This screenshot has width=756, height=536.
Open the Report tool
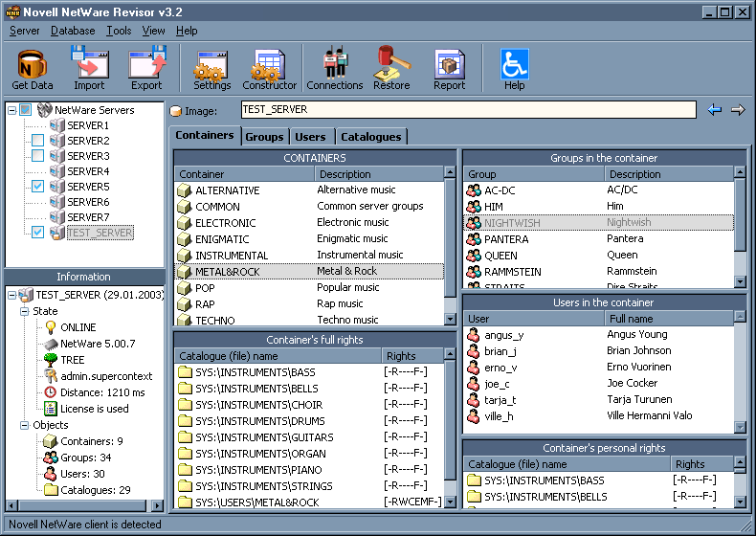(450, 70)
